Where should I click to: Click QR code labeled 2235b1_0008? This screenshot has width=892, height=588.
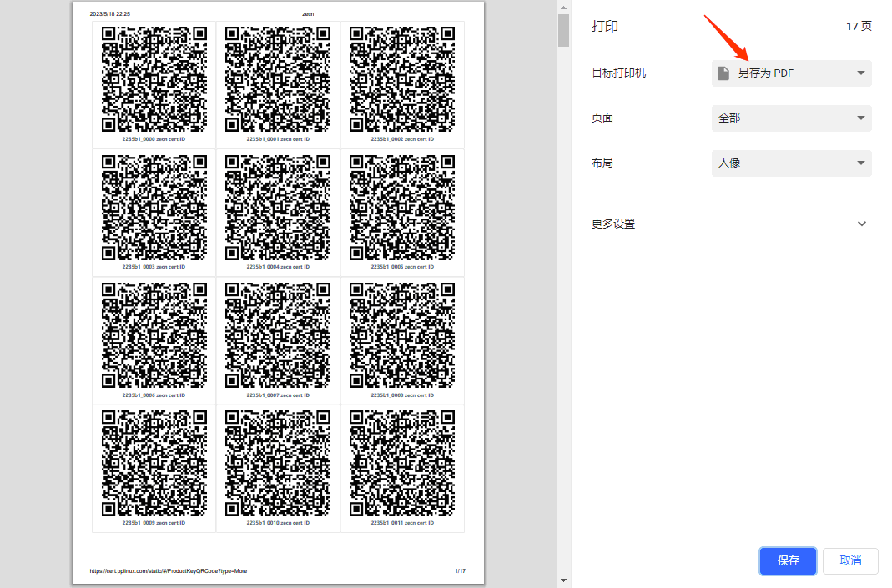(402, 334)
